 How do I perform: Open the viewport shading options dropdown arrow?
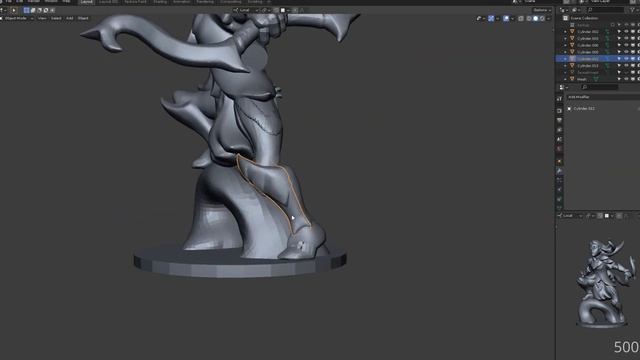tap(549, 18)
